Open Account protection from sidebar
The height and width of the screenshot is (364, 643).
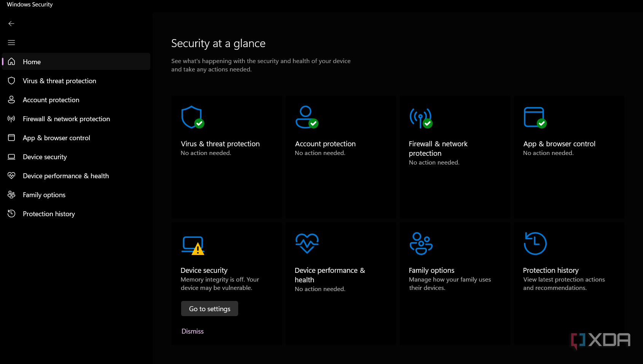pyautogui.click(x=76, y=100)
